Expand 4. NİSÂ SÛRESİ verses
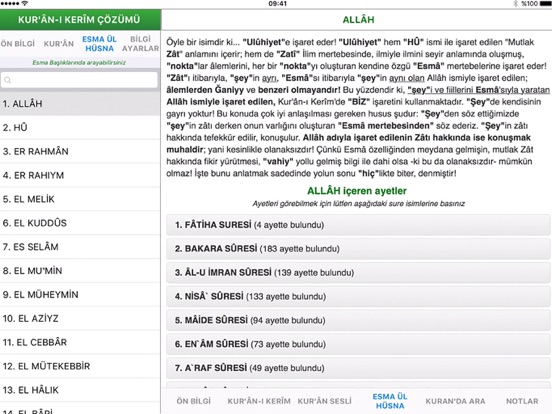 [358, 296]
